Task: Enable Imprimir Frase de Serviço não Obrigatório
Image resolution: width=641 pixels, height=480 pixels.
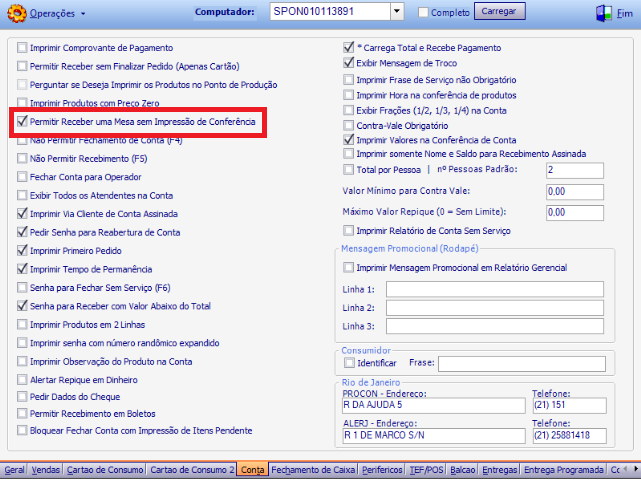Action: (348, 79)
